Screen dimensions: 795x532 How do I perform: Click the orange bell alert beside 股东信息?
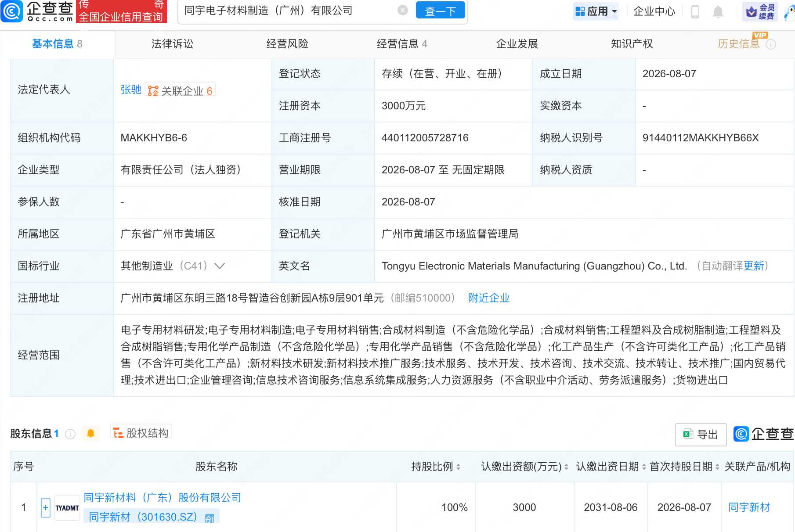tap(90, 434)
